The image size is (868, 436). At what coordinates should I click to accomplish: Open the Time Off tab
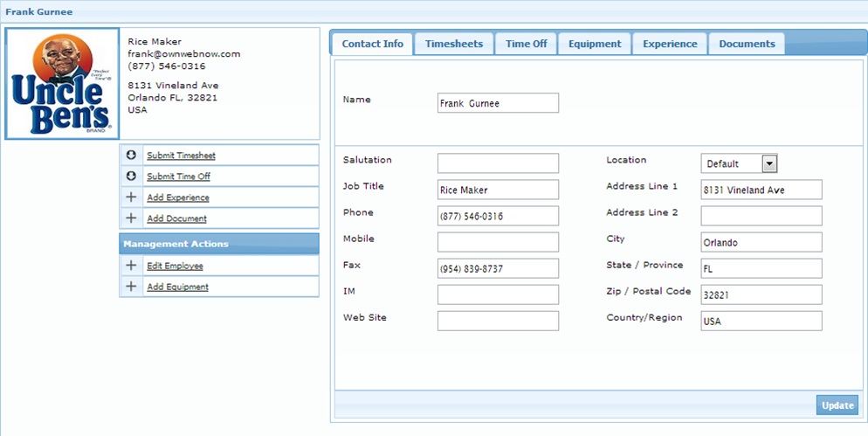click(x=526, y=44)
